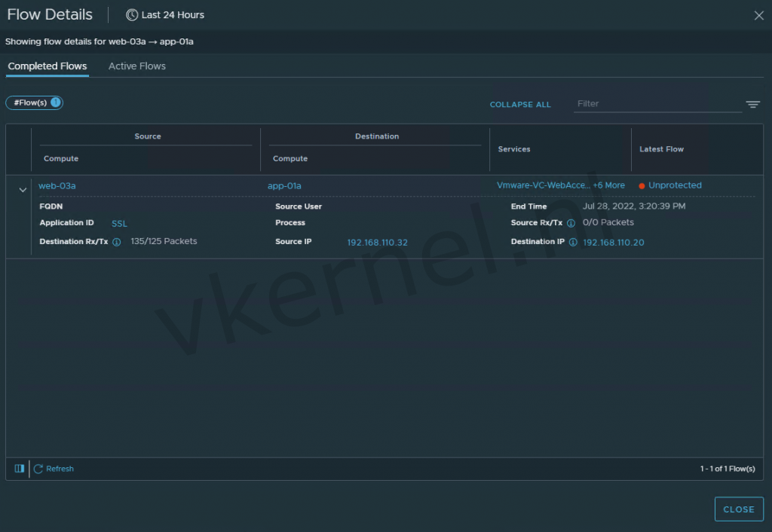Click the #Flow(s) count badge
Viewport: 772px width, 532px height.
(34, 102)
